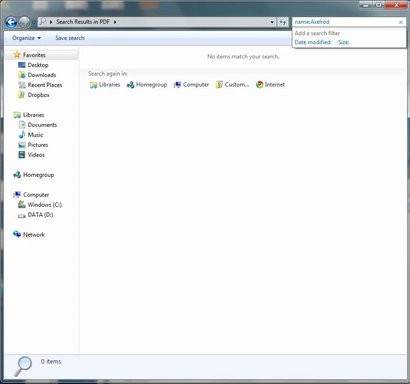Click the search magnifier icon in address bar

tap(42, 22)
